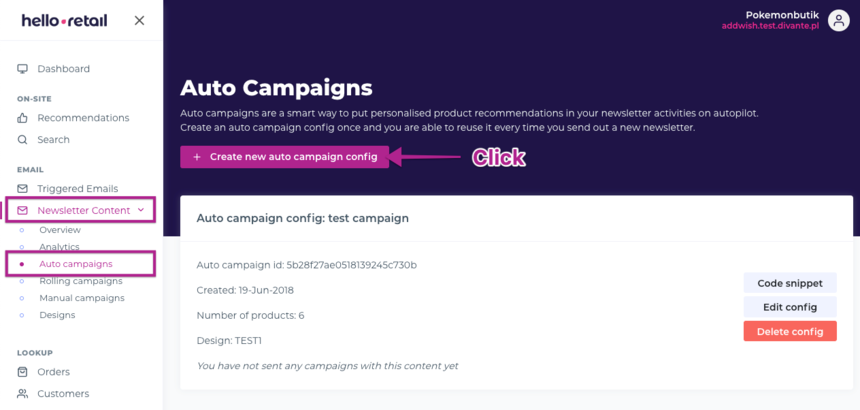Go to Analytics submenu item
860x410 pixels.
59,247
